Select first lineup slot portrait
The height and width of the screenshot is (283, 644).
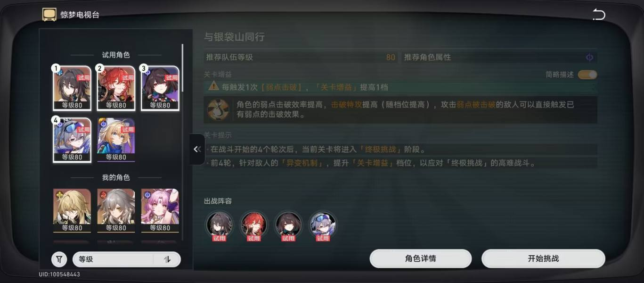(219, 224)
